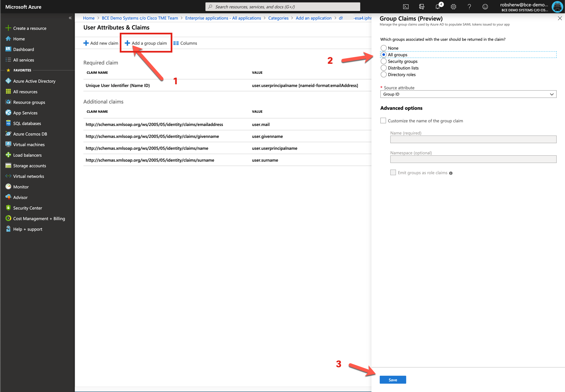The height and width of the screenshot is (392, 565).
Task: Click the info icon beside Emit groups
Action: point(451,173)
